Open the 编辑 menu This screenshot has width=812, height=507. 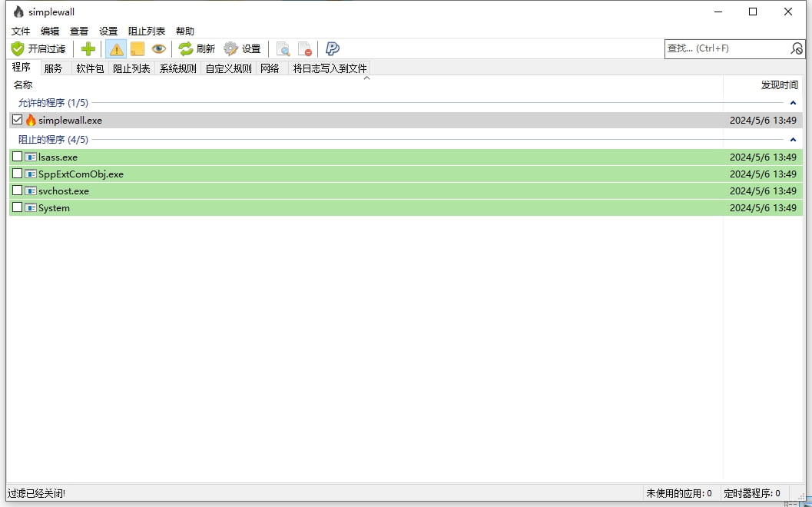(50, 31)
